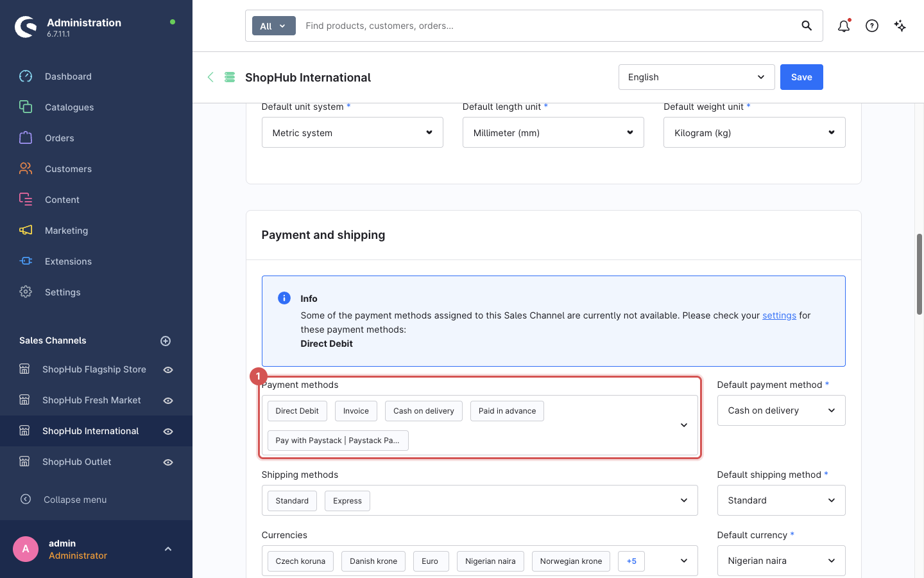
Task: Open the Catalogues icon in sidebar
Action: 26,107
